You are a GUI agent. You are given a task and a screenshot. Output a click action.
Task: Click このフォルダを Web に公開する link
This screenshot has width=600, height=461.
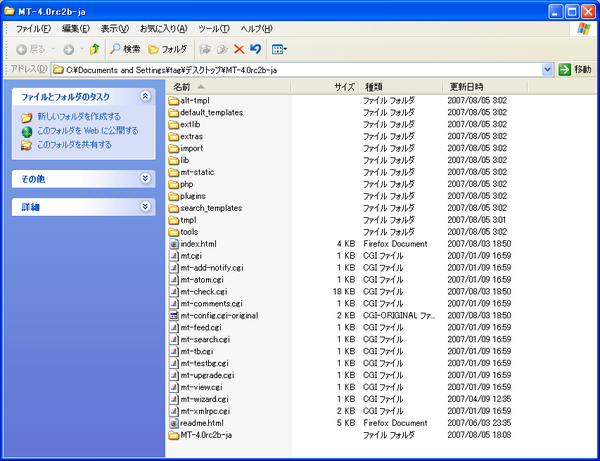(x=88, y=131)
